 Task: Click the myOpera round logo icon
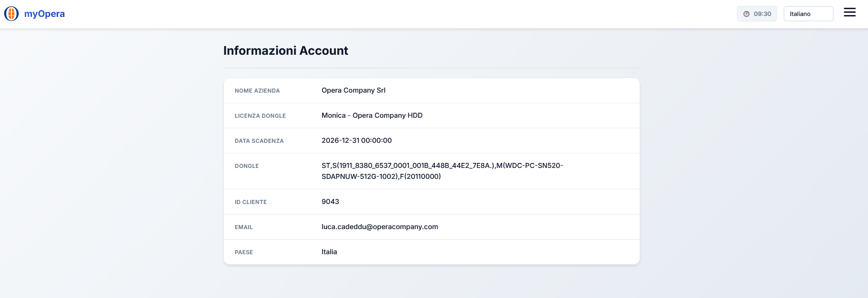point(11,14)
